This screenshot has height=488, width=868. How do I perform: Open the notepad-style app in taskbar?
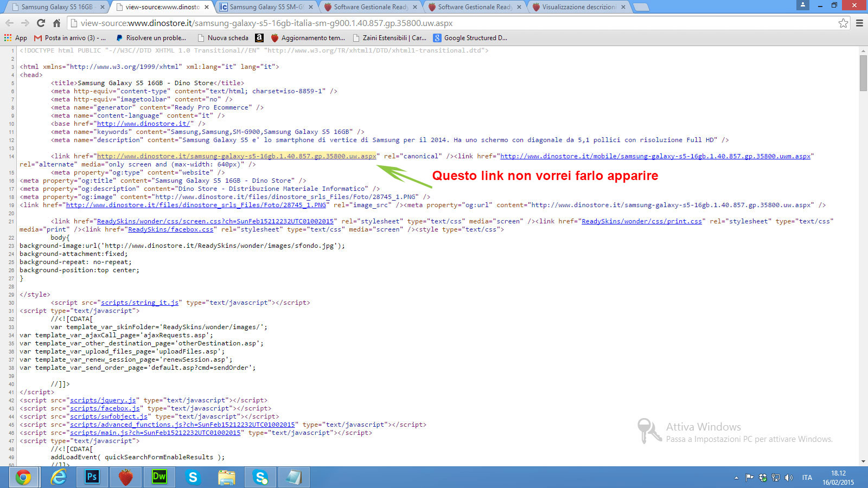coord(293,477)
